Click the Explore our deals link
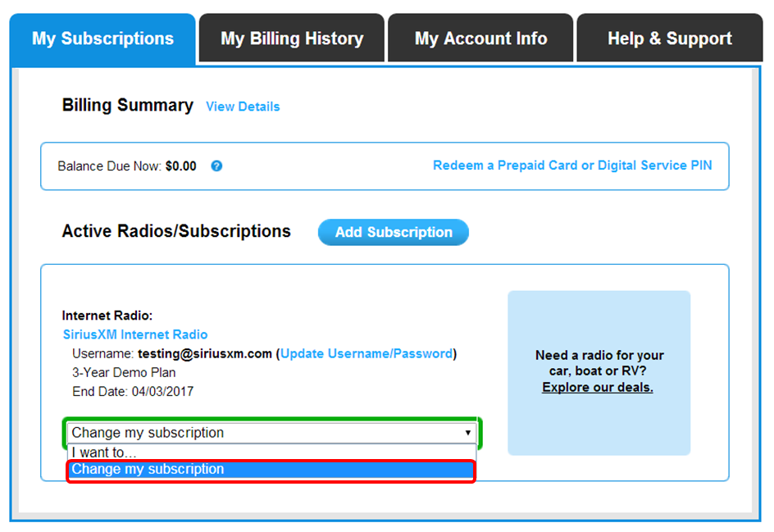The height and width of the screenshot is (532, 774). (597, 388)
